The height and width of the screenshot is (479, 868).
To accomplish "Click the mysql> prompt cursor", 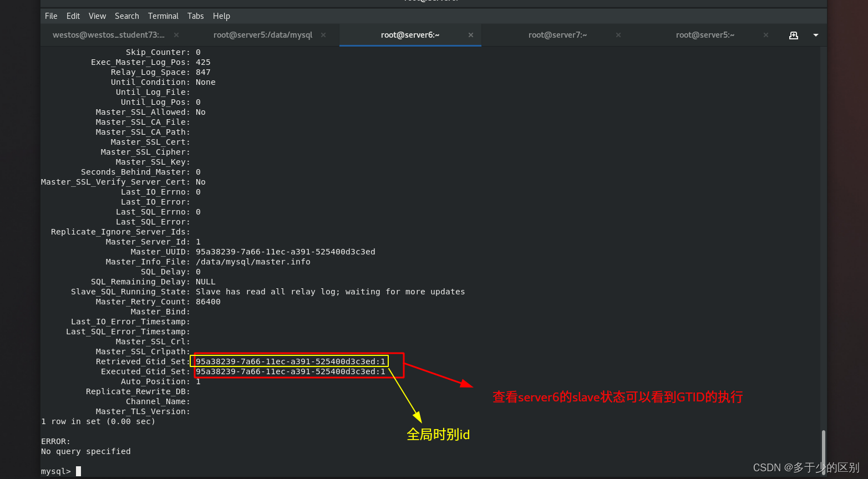I will point(79,471).
